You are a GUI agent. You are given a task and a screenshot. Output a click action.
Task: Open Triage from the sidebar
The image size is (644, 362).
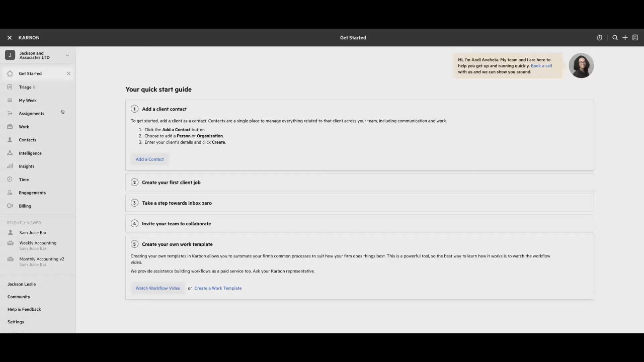(25, 87)
